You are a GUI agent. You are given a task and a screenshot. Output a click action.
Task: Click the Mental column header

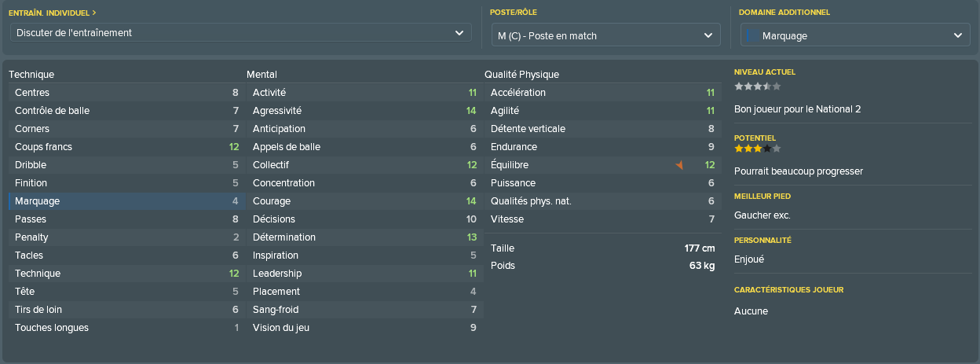(x=261, y=75)
